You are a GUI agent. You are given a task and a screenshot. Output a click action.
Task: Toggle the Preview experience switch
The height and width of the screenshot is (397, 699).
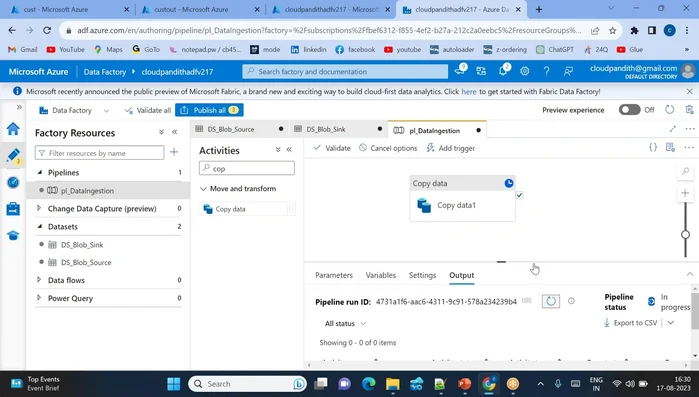click(629, 110)
